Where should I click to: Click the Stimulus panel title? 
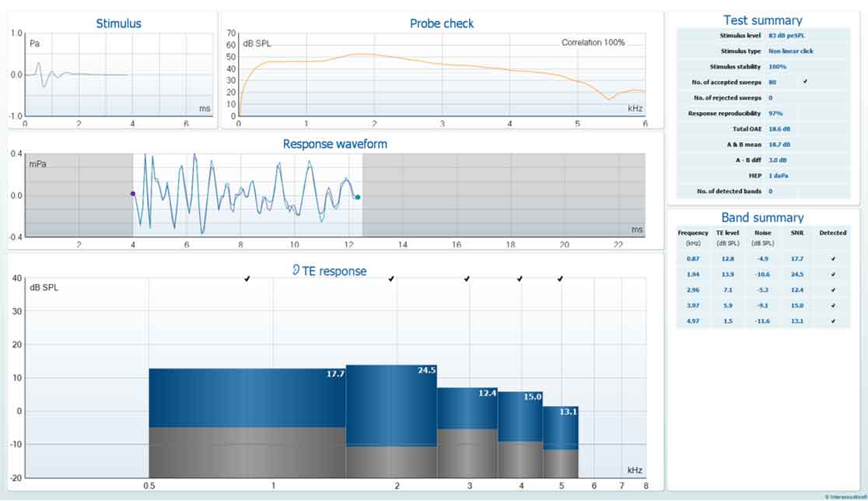[x=118, y=23]
